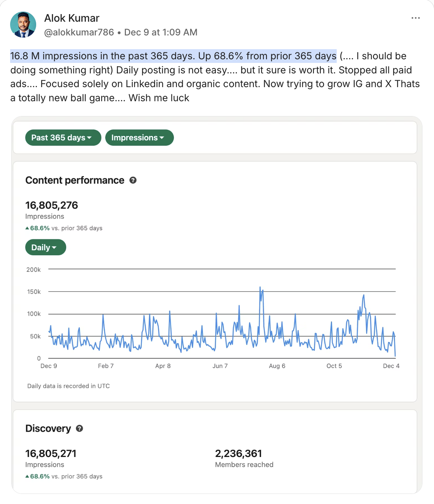Click the chevron on the Impressions filter
434x504 pixels.
[x=163, y=137]
